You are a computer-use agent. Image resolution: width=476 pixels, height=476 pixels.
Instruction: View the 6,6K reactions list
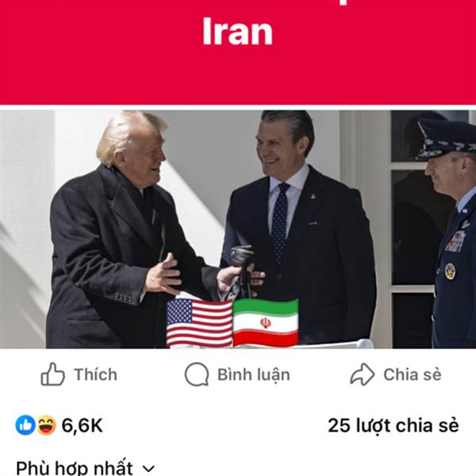pyautogui.click(x=83, y=425)
